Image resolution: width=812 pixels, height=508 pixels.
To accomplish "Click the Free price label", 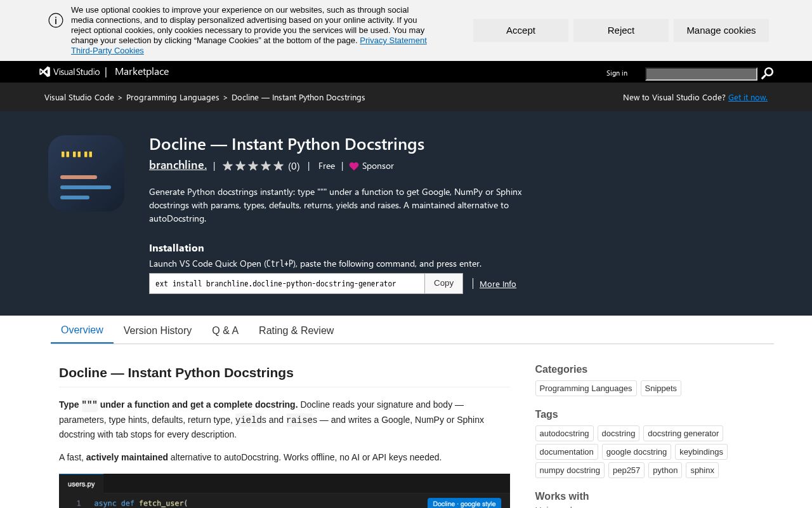I will click(327, 166).
